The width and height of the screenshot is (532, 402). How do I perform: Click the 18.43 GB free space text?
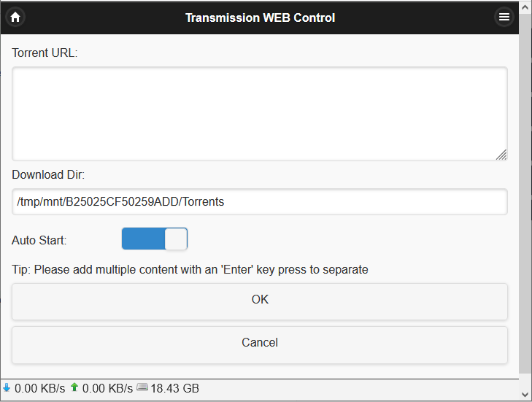174,388
